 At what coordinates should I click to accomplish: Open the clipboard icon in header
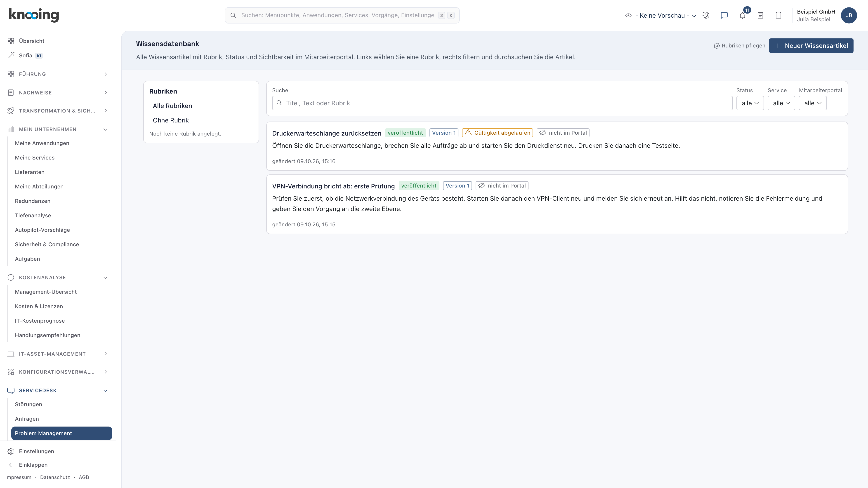pyautogui.click(x=778, y=16)
